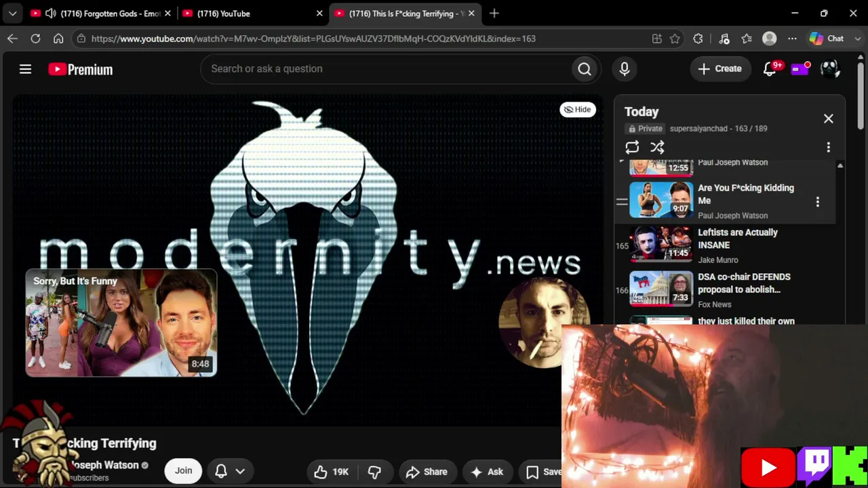Open the browser profile icon
The height and width of the screenshot is (488, 868).
(769, 39)
